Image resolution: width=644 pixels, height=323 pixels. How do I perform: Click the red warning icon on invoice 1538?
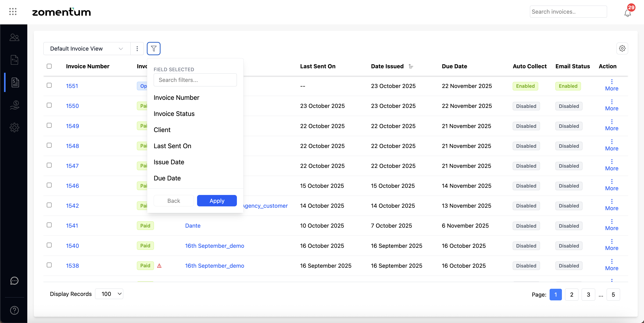[x=159, y=266]
